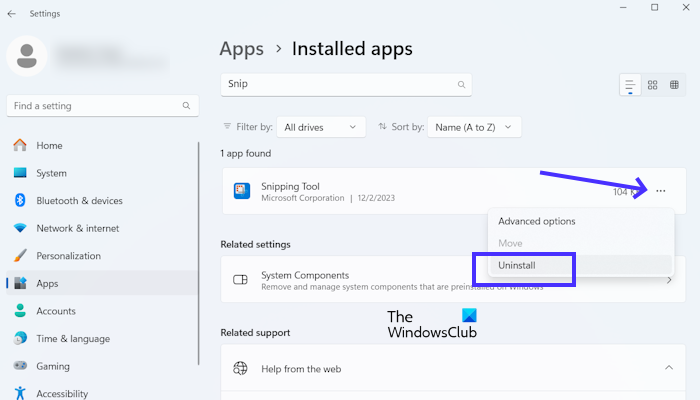700x400 pixels.
Task: Maximize the Settings window
Action: click(x=654, y=7)
